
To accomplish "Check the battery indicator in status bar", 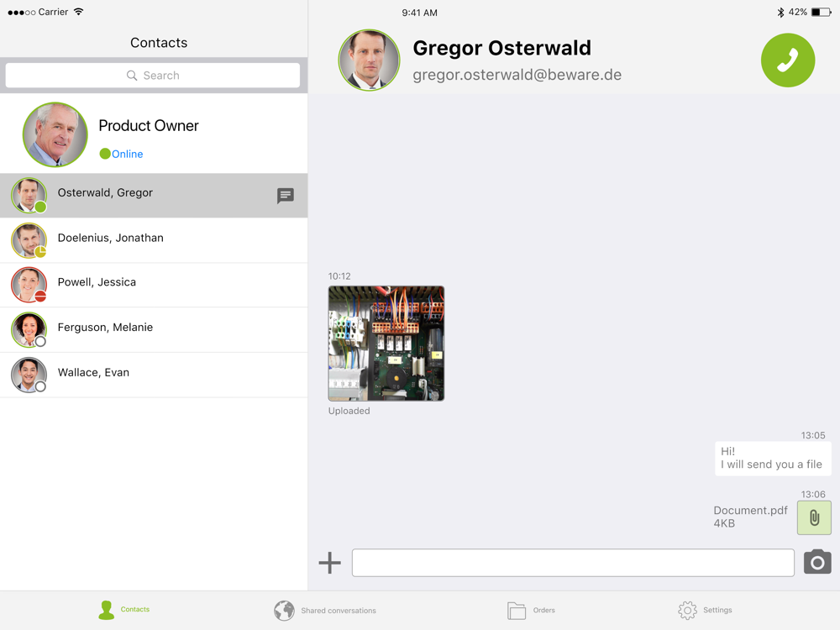I will tap(822, 12).
